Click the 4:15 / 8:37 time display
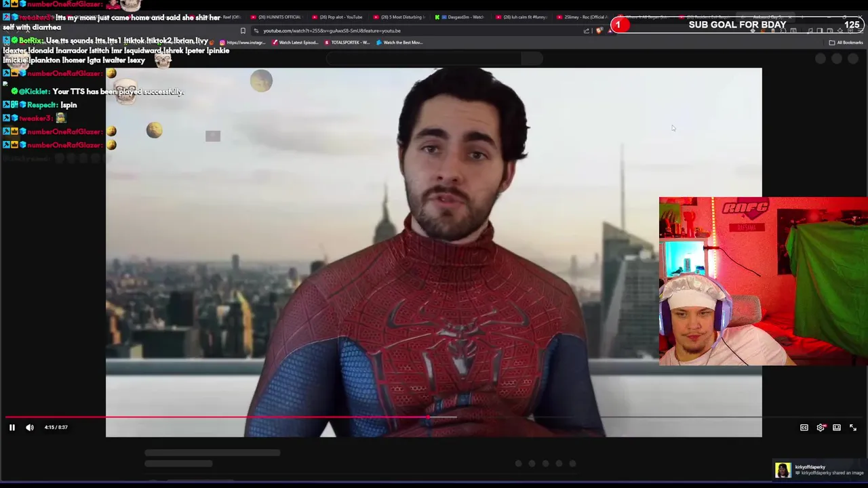The width and height of the screenshot is (868, 488). 56,428
